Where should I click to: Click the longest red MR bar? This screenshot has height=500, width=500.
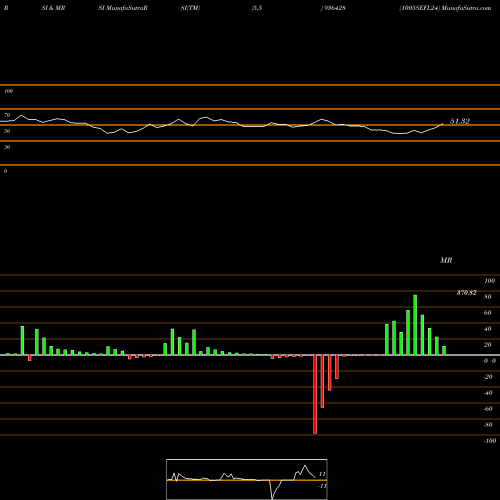(315, 394)
